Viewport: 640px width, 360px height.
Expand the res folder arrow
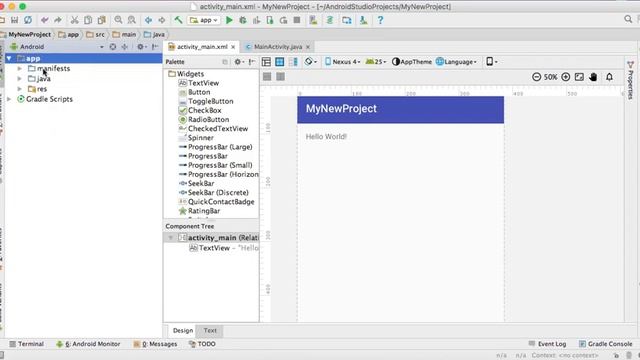point(20,89)
